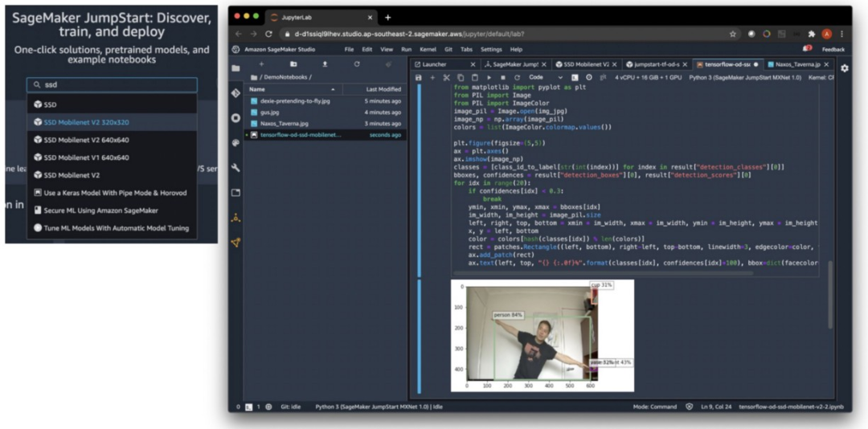Screen dimensions: 868x429
Task: Select the tensorflow-od-ssd-mobilenet notebook file
Action: 325,134
